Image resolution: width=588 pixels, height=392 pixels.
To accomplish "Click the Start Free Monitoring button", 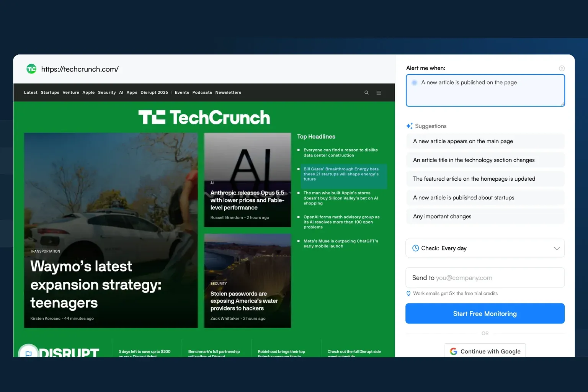I will click(x=485, y=314).
